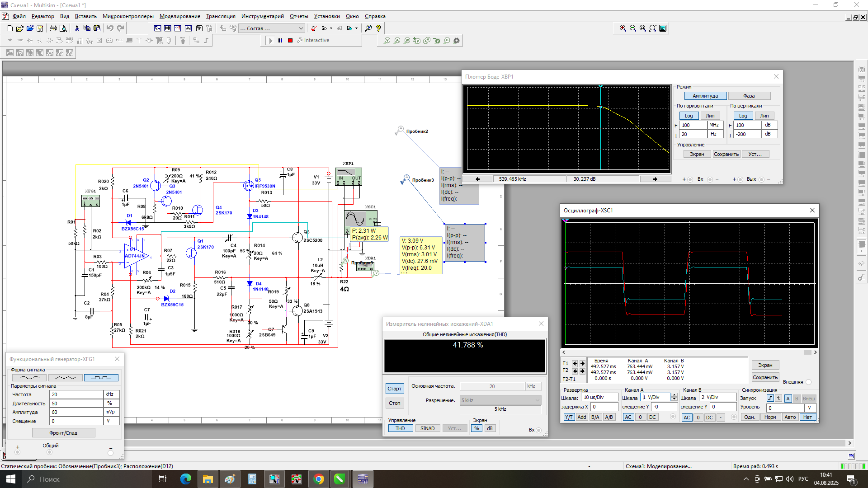Choose triangle waveform in function generator
Image resolution: width=868 pixels, height=488 pixels.
click(x=65, y=378)
